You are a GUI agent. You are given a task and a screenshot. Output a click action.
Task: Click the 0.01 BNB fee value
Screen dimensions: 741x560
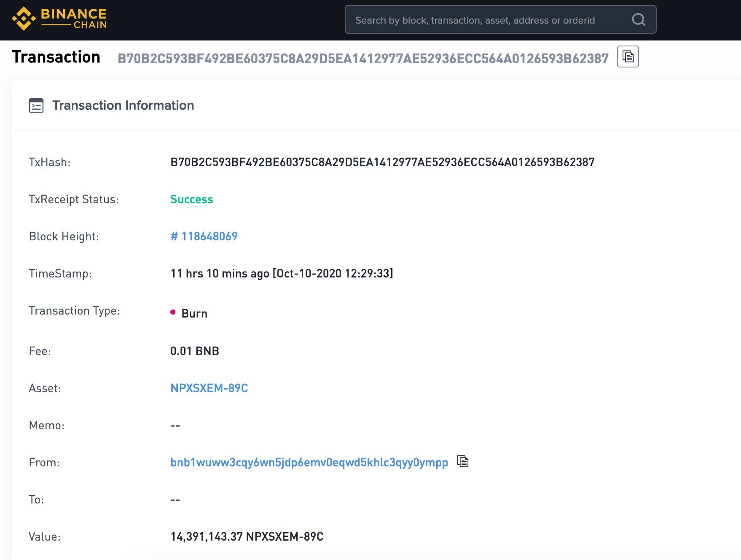point(195,351)
